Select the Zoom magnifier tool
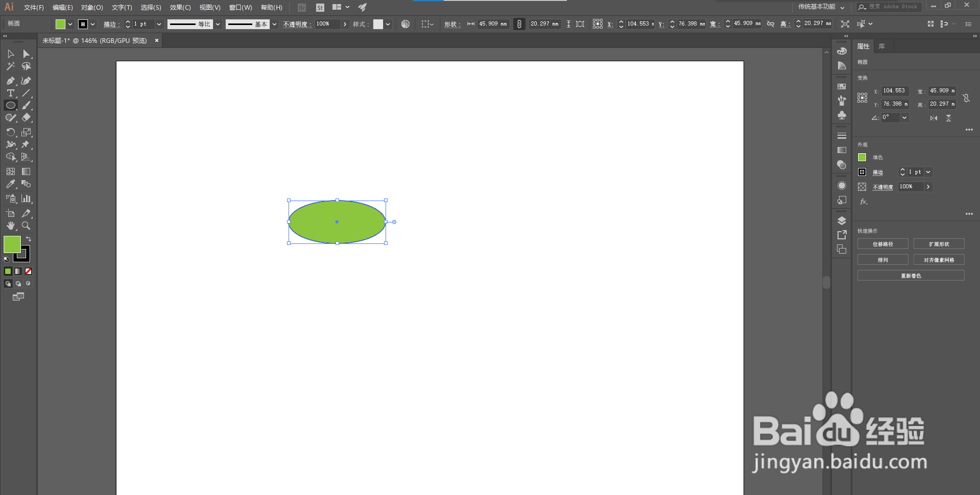The image size is (980, 495). (26, 226)
